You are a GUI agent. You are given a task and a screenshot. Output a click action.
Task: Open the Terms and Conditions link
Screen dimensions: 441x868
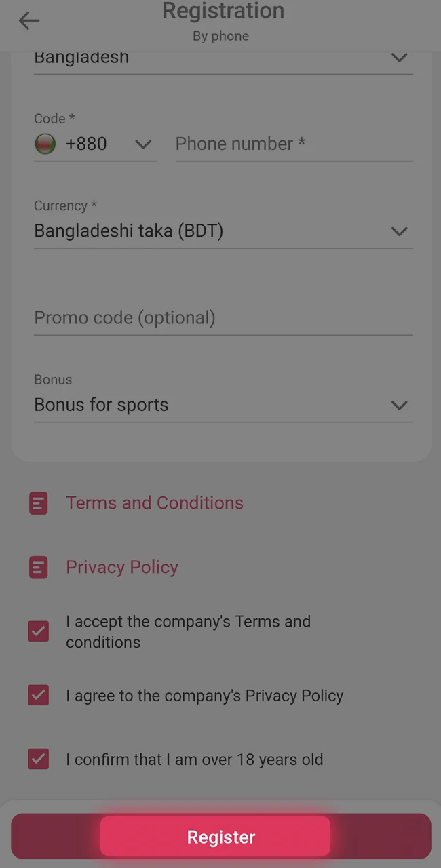coord(155,503)
